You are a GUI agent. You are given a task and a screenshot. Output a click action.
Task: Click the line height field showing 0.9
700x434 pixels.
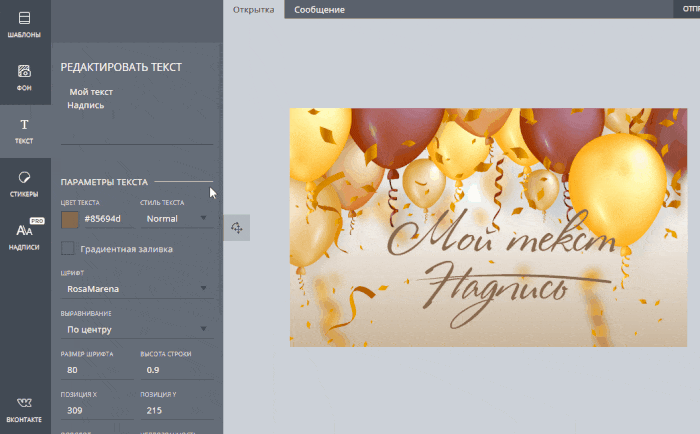[x=177, y=370]
